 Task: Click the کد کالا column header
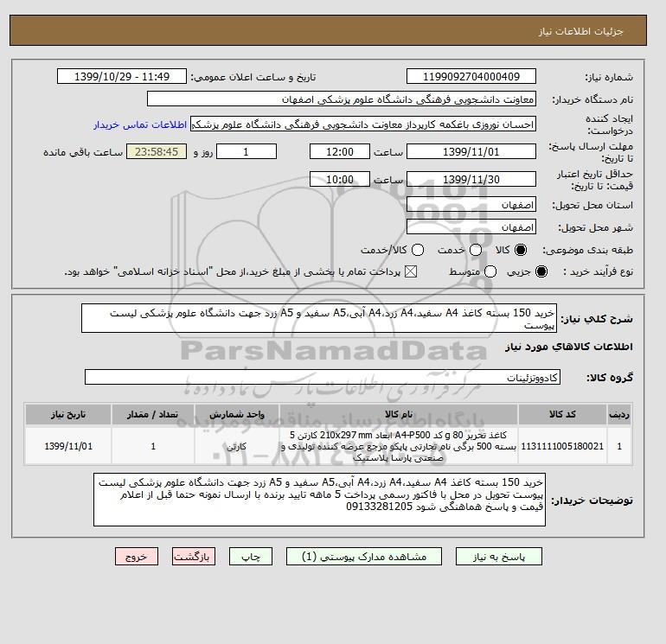(x=562, y=414)
